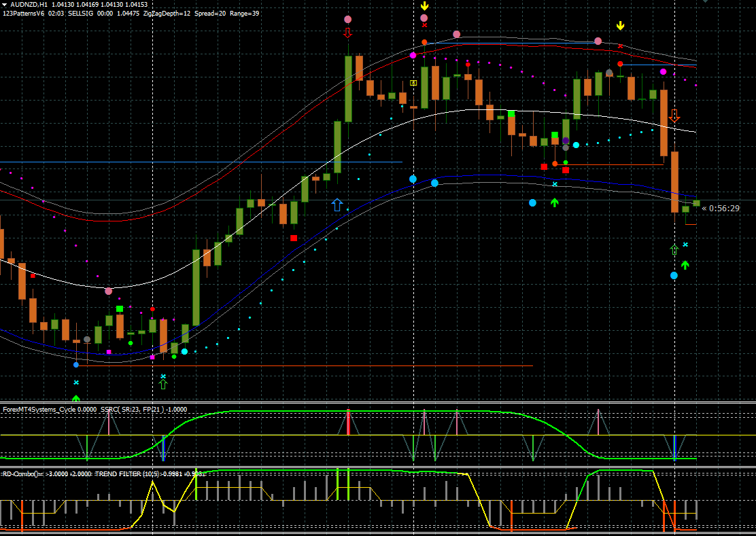The height and width of the screenshot is (536, 756).
Task: Select the purple spiky dot marker
Action: click(x=566, y=141)
